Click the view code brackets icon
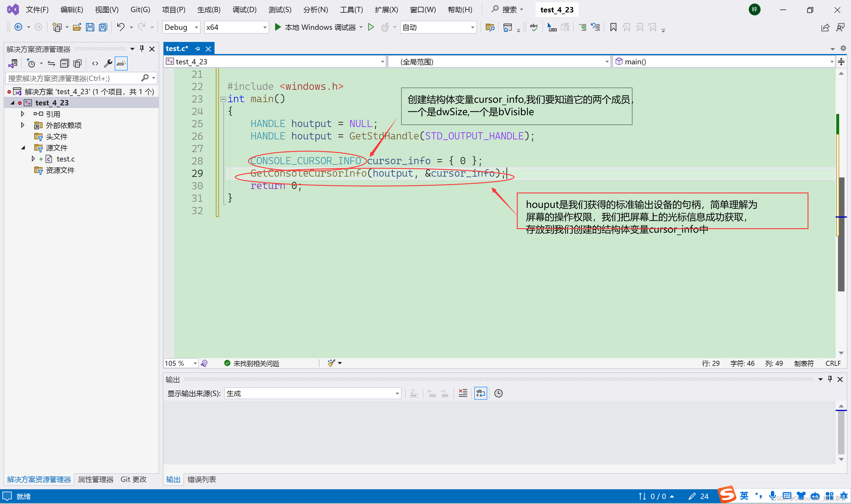Viewport: 851px width, 504px height. [95, 63]
